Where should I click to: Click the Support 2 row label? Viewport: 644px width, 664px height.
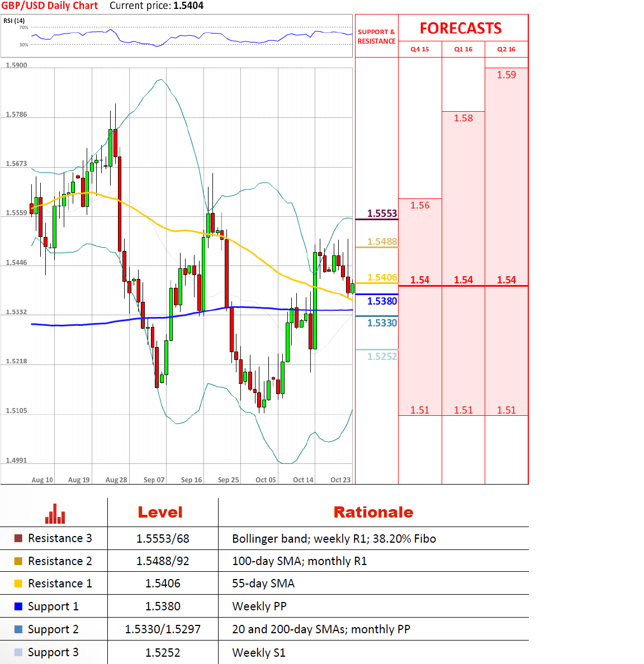[x=53, y=630]
